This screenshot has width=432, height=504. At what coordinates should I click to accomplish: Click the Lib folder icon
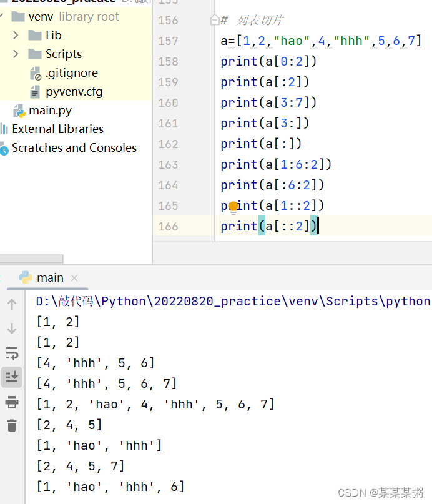(35, 35)
